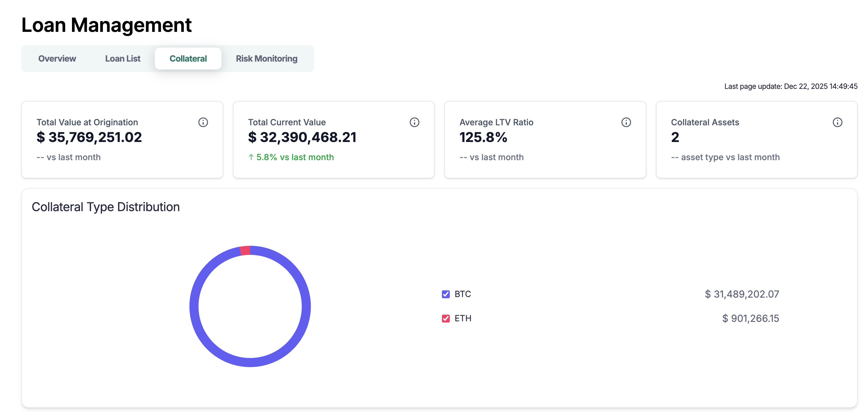The height and width of the screenshot is (412, 868).
Task: Click info icon on Total Current Value card
Action: (x=414, y=122)
